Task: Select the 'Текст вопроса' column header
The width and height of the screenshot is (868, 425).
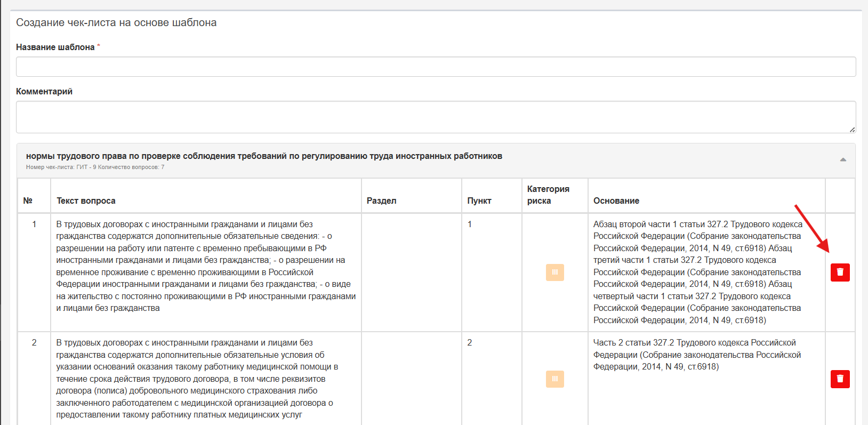Action: (x=86, y=201)
